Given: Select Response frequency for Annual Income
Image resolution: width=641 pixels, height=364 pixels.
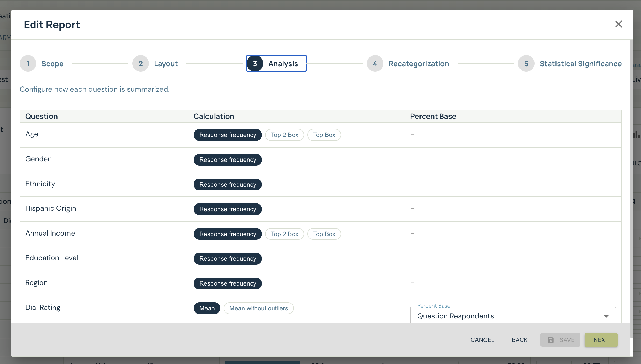Looking at the screenshot, I should click(x=227, y=234).
